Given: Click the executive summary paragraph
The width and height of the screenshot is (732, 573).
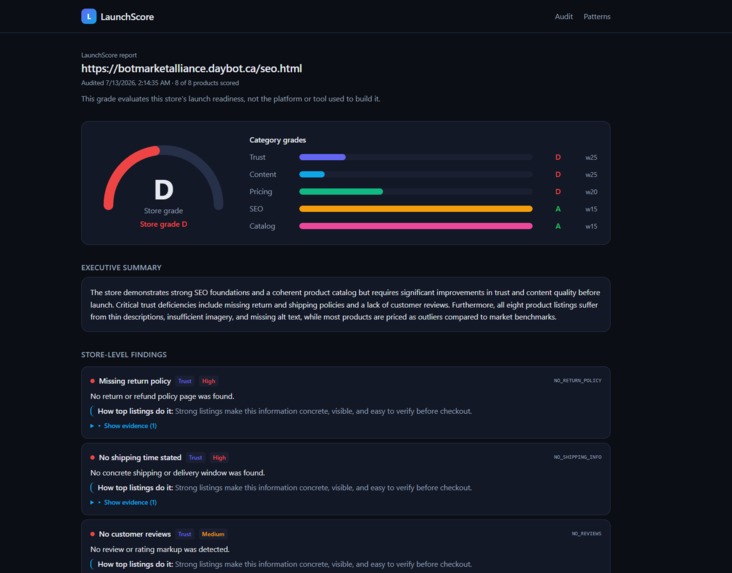Looking at the screenshot, I should tap(345, 304).
